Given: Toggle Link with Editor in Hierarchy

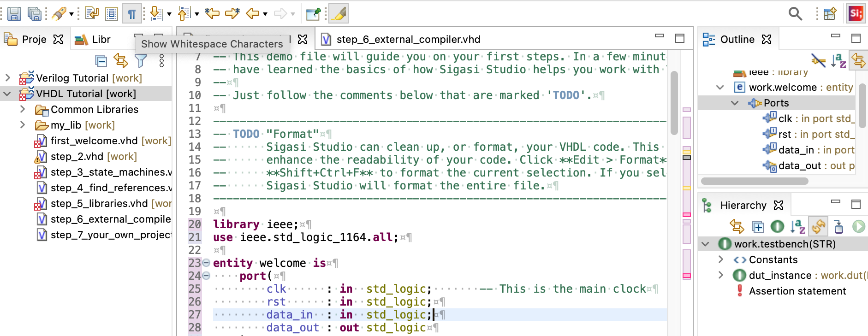Looking at the screenshot, I should 737,226.
